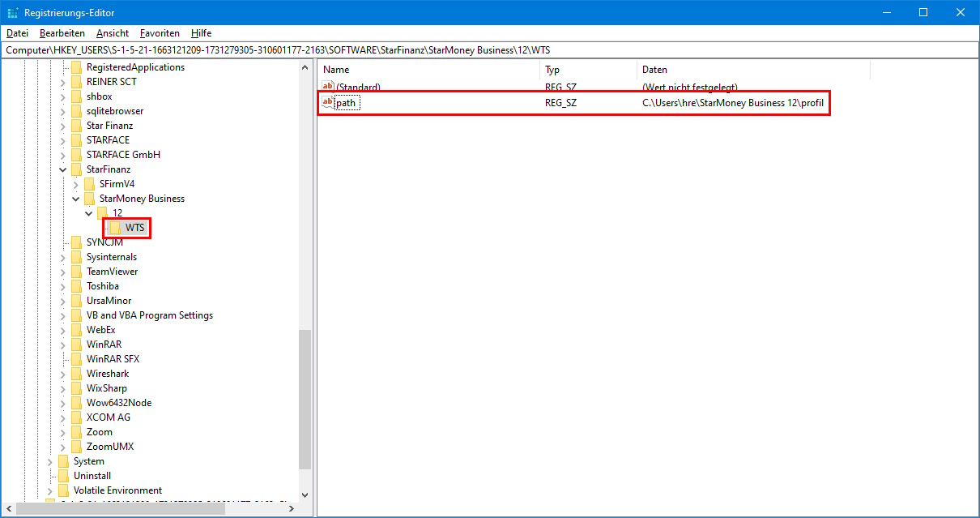Sort values by the Typ column header
Image resolution: width=980 pixels, height=518 pixels.
pyautogui.click(x=587, y=70)
